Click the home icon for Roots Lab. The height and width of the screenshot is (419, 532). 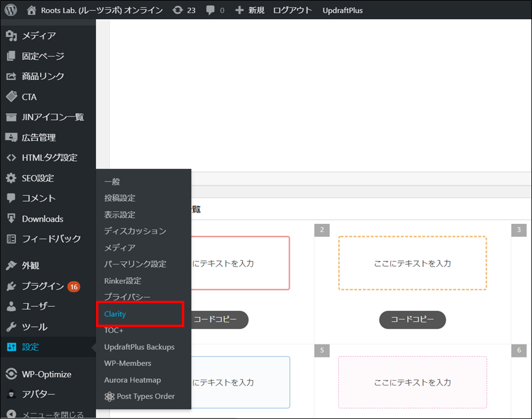(32, 10)
